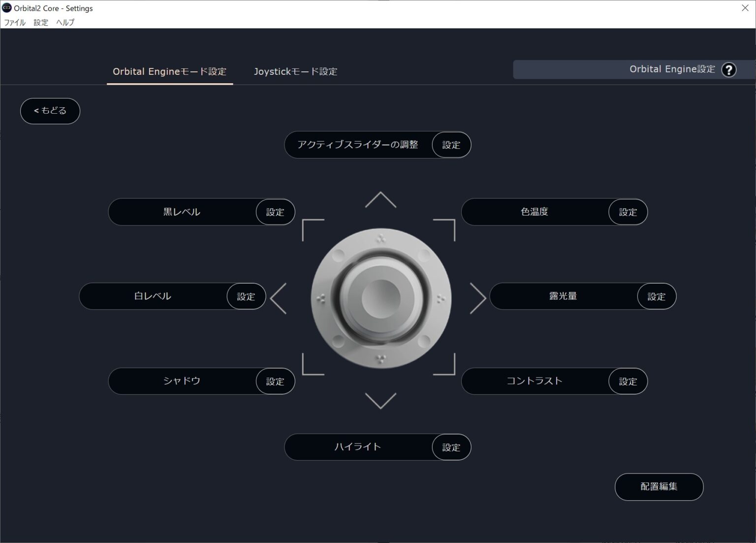Click the Orbital2 app icon in the title bar
756x543 pixels.
tap(6, 8)
